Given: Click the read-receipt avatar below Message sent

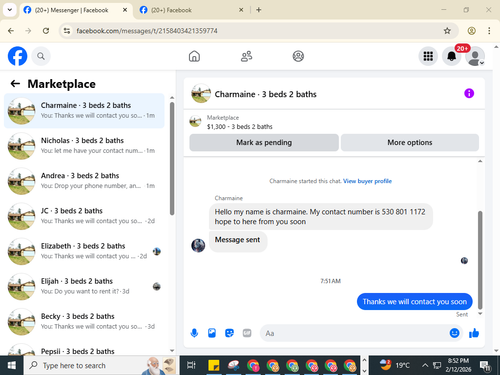Looking at the screenshot, I should tap(464, 261).
